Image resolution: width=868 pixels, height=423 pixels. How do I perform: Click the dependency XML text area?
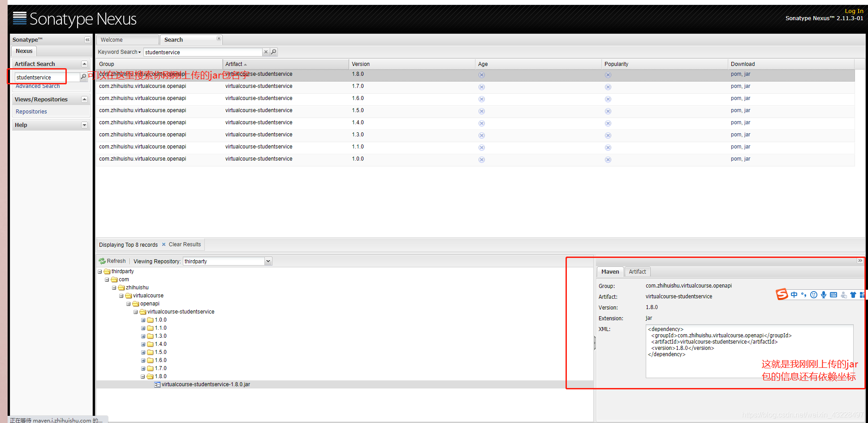click(x=749, y=351)
